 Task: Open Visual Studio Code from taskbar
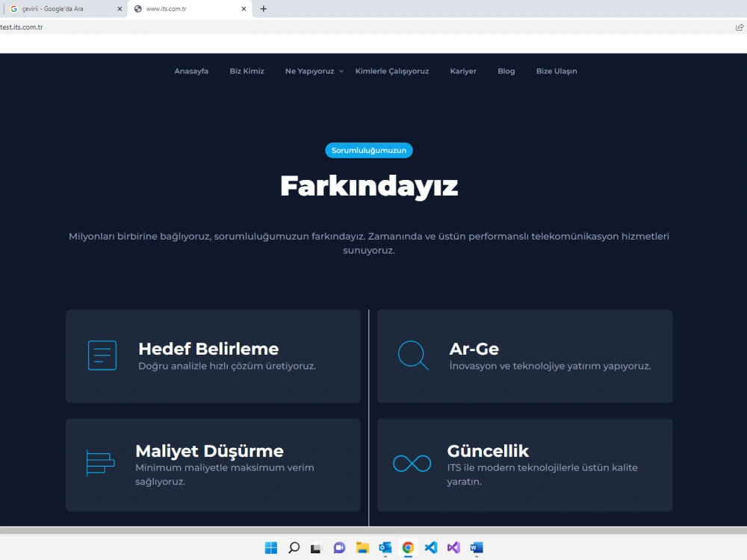(x=431, y=547)
